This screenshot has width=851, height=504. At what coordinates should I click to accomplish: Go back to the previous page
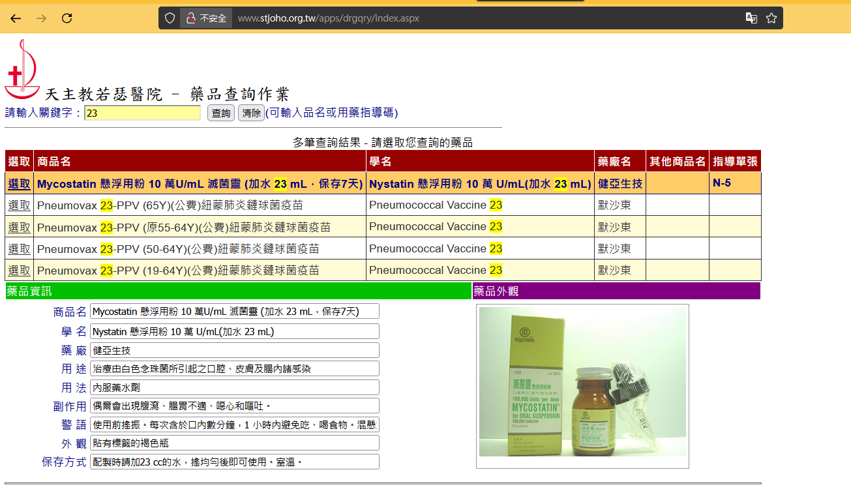coord(16,18)
